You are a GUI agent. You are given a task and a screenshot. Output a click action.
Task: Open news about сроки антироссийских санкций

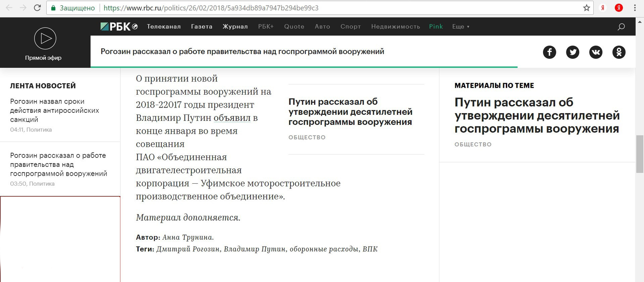54,110
